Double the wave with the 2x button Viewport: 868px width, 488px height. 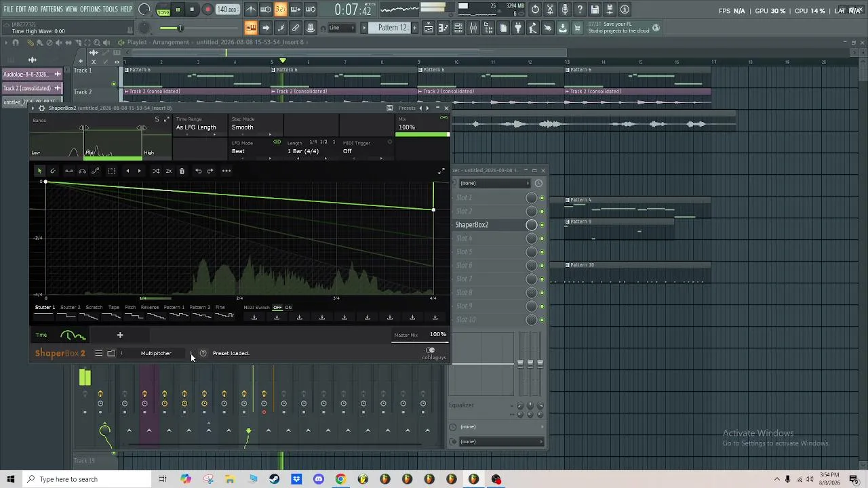(169, 171)
